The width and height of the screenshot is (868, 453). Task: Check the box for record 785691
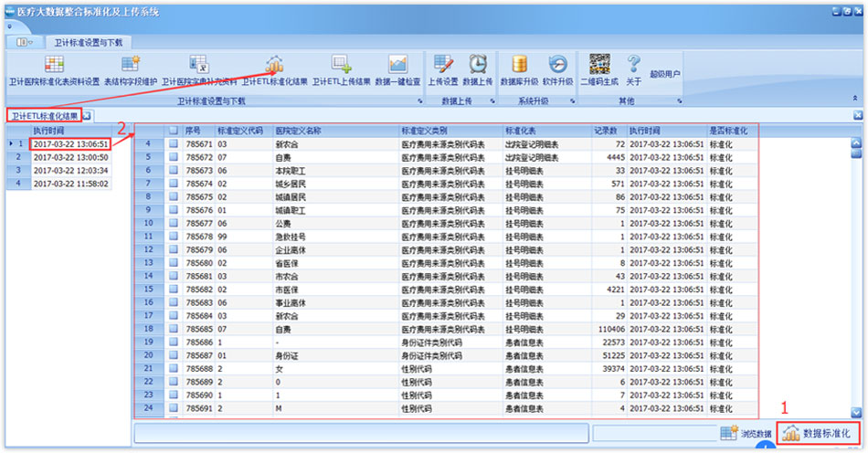[174, 409]
